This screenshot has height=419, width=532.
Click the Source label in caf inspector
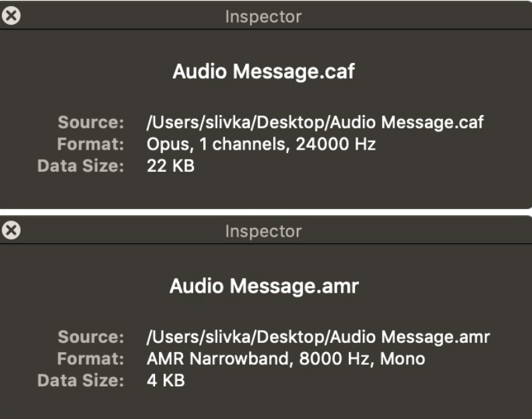coord(91,123)
